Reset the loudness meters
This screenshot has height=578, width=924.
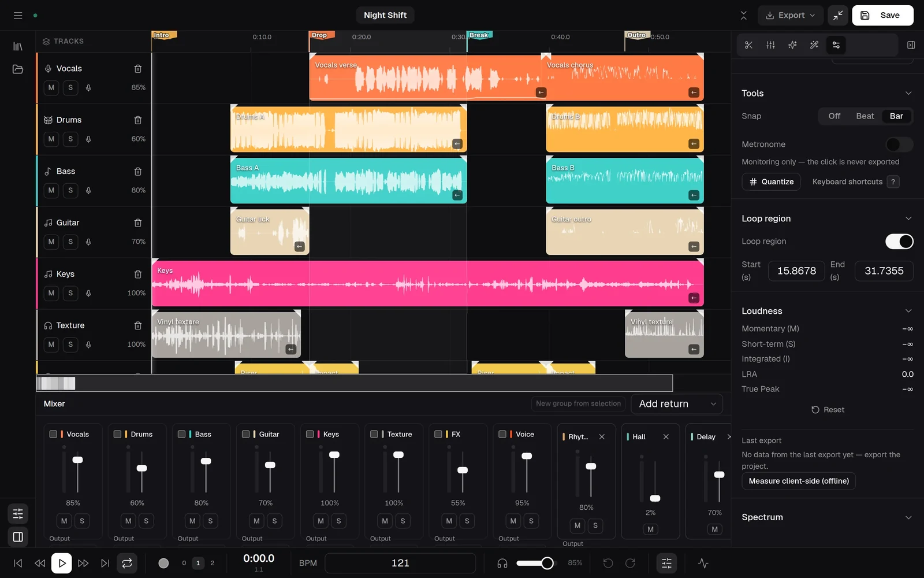click(828, 410)
